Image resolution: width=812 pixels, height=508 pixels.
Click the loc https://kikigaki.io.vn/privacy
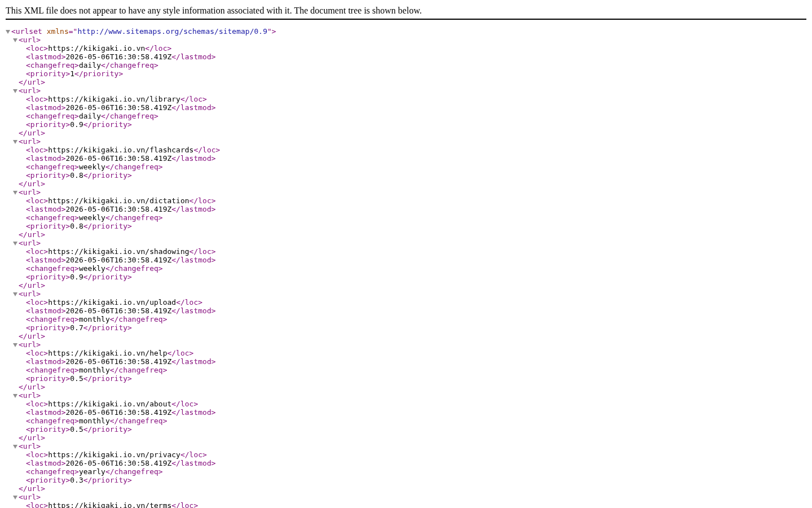(114, 455)
